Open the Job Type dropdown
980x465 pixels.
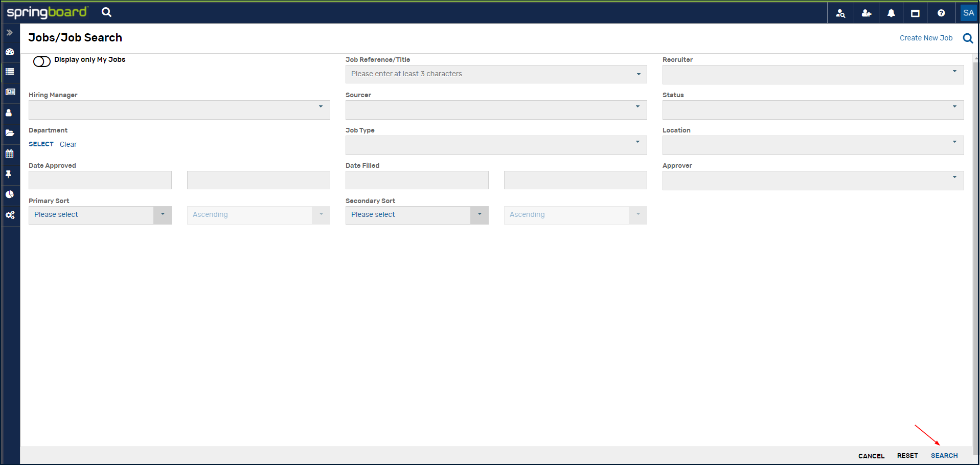[x=496, y=145]
